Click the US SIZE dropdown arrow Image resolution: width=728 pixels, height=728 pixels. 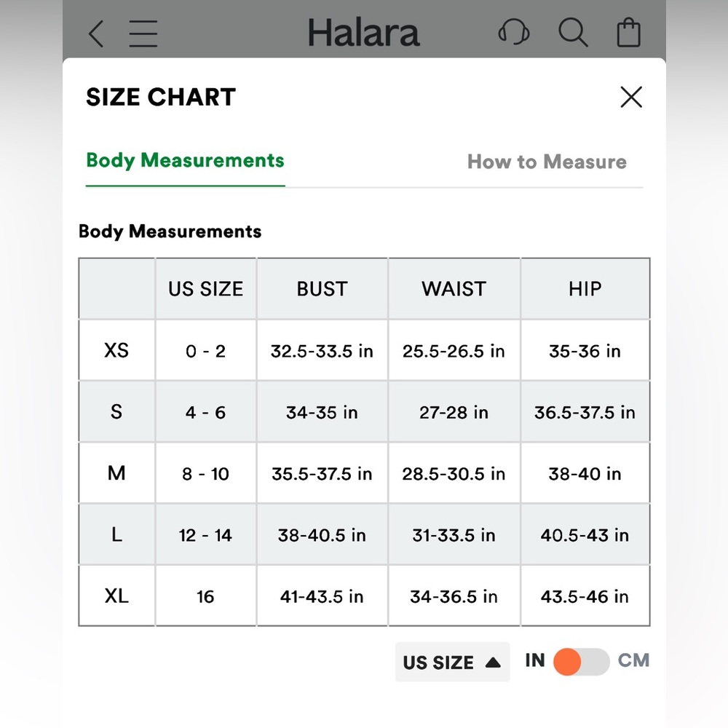[493, 662]
